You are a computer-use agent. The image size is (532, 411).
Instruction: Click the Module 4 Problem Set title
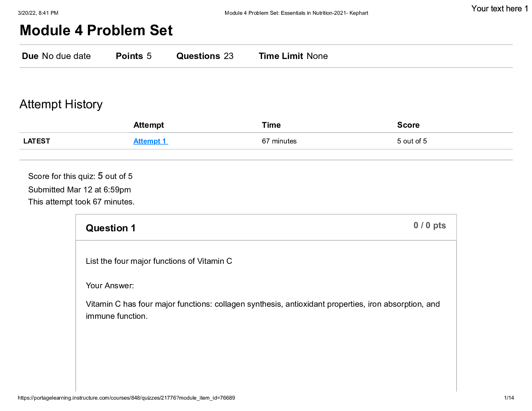point(96,31)
